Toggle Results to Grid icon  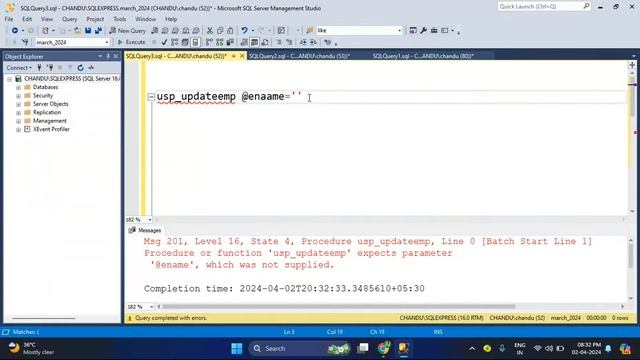(x=254, y=42)
